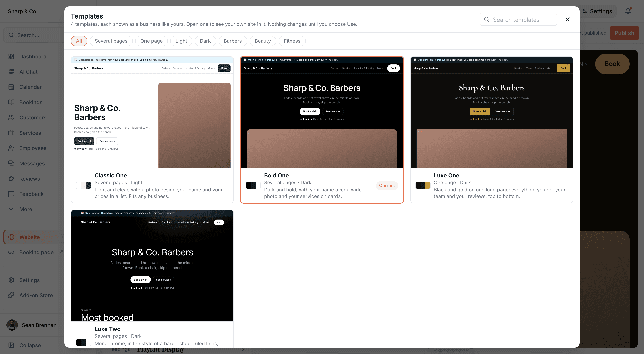This screenshot has width=644, height=354.
Task: Select the Website globe icon
Action: pos(11,237)
